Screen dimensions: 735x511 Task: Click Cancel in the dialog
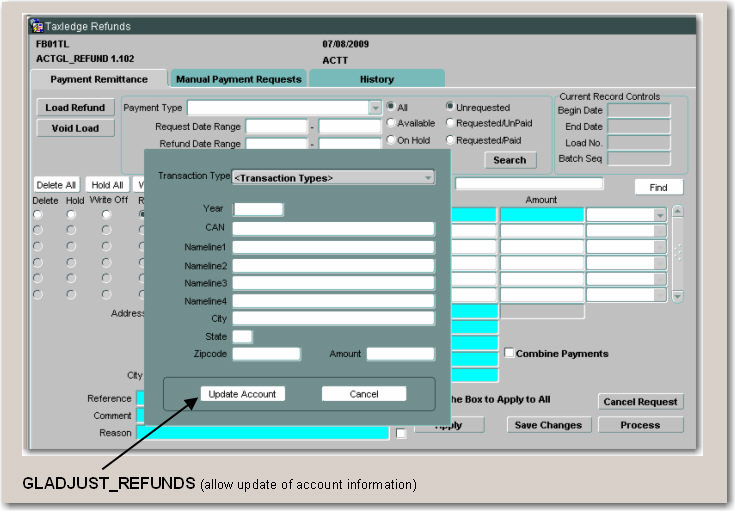[x=364, y=394]
